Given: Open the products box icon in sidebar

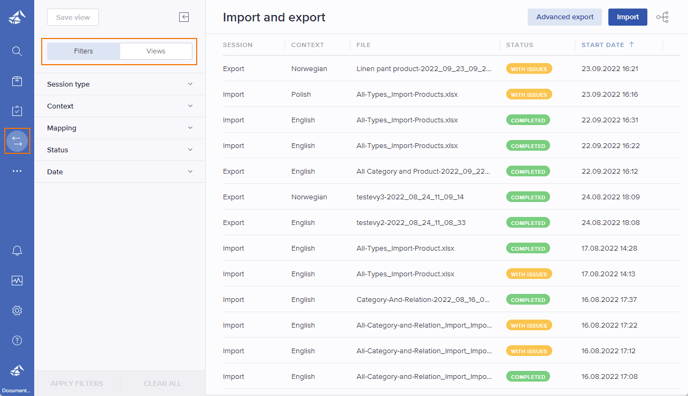Looking at the screenshot, I should (x=17, y=81).
